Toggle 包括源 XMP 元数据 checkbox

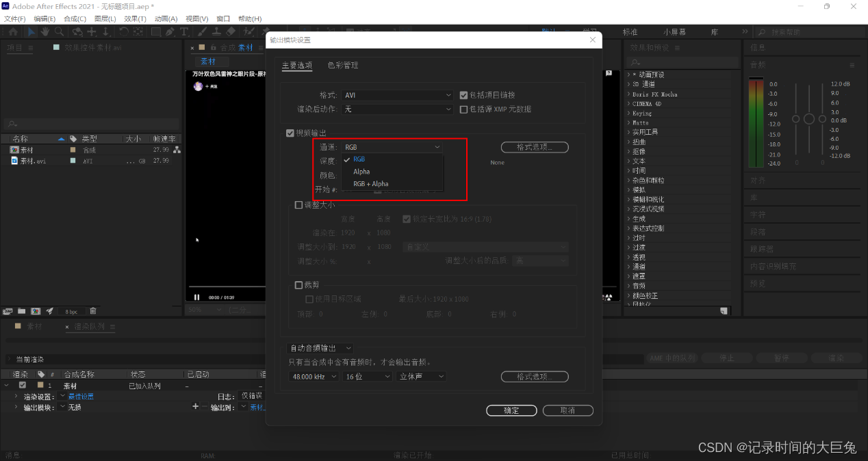click(463, 109)
